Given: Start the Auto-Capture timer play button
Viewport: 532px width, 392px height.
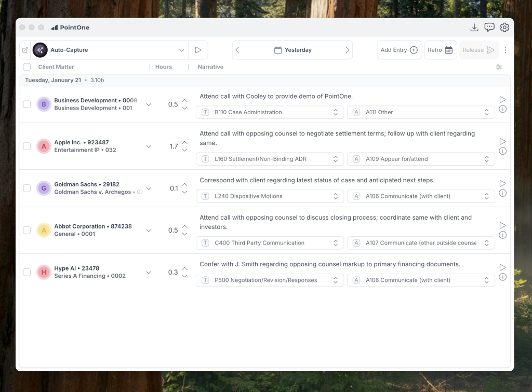Looking at the screenshot, I should (198, 50).
